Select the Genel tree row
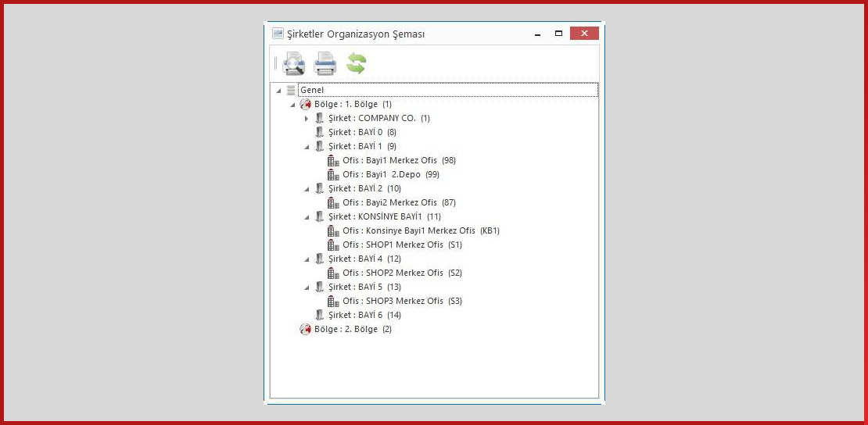The width and height of the screenshot is (868, 425). (x=448, y=90)
